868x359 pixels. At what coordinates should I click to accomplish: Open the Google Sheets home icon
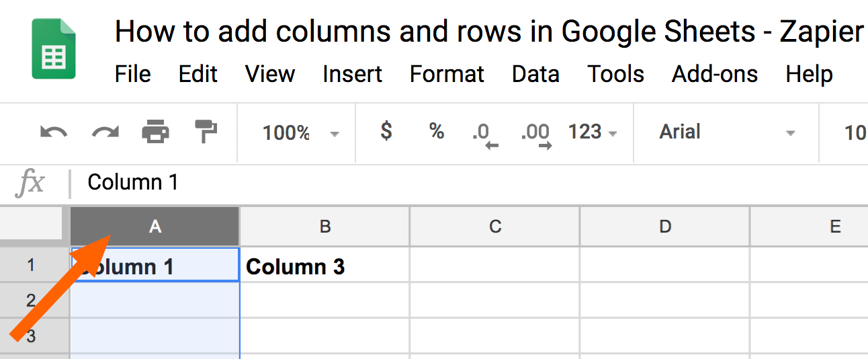click(54, 48)
